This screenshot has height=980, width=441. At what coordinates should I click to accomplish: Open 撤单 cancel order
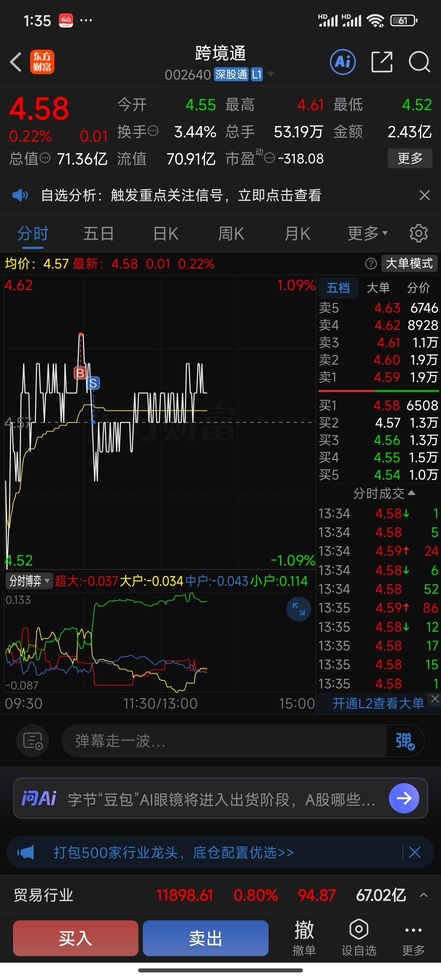click(304, 938)
